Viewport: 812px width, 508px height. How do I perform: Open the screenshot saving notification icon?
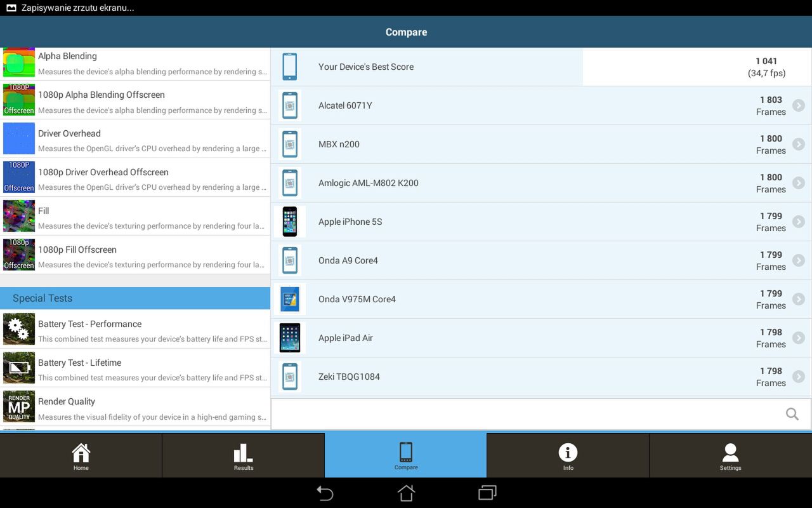coord(11,8)
